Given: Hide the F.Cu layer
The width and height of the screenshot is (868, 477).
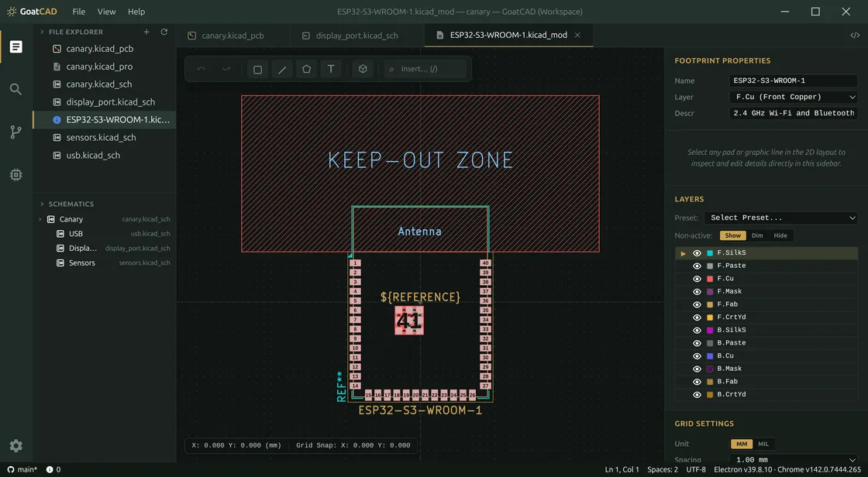Looking at the screenshot, I should 697,279.
